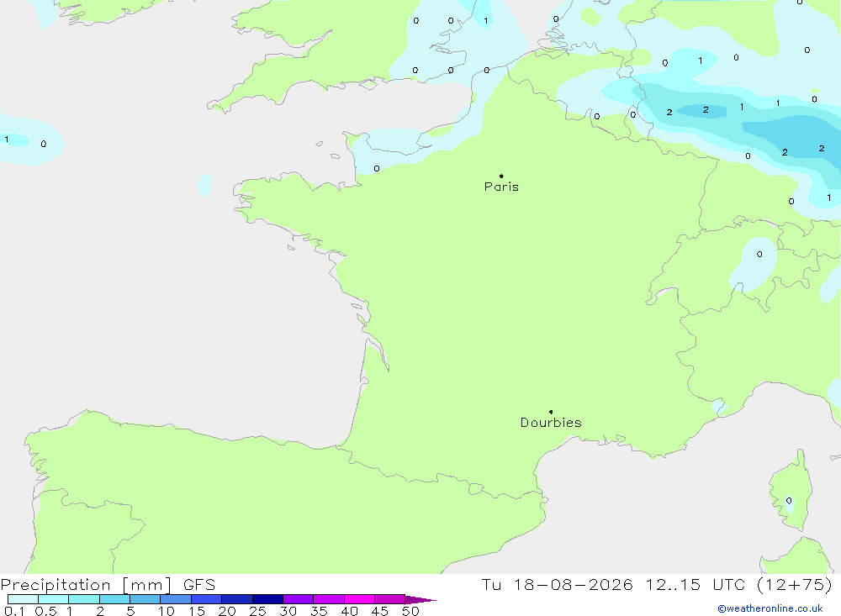Screen dimensions: 841x616
Task: Click the Dourbies city label
Action: tap(551, 423)
